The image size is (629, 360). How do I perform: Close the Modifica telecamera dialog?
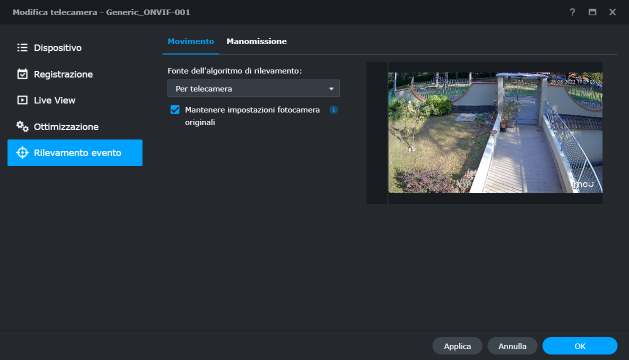click(x=612, y=12)
